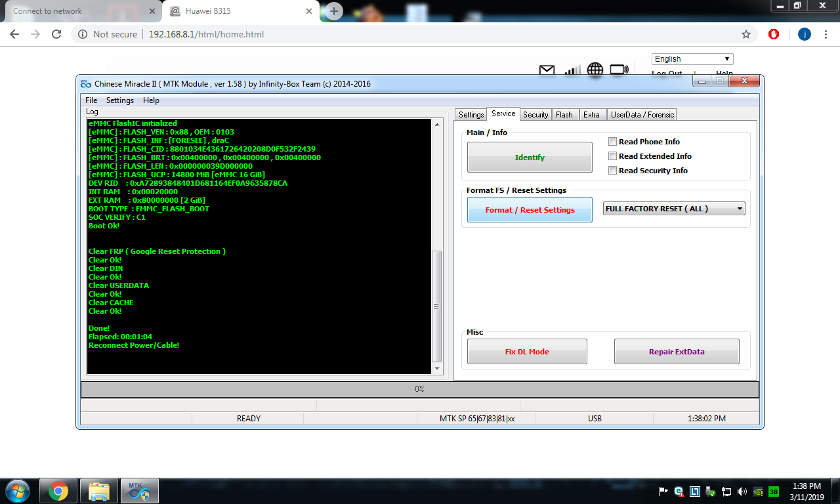Click the 0% progress bar
This screenshot has width=840, height=504.
(x=419, y=389)
